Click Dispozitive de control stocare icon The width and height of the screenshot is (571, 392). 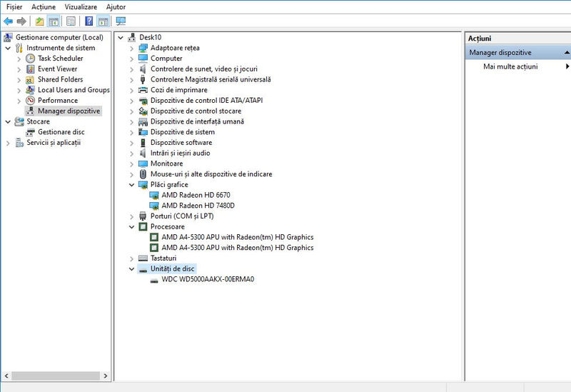pos(143,111)
